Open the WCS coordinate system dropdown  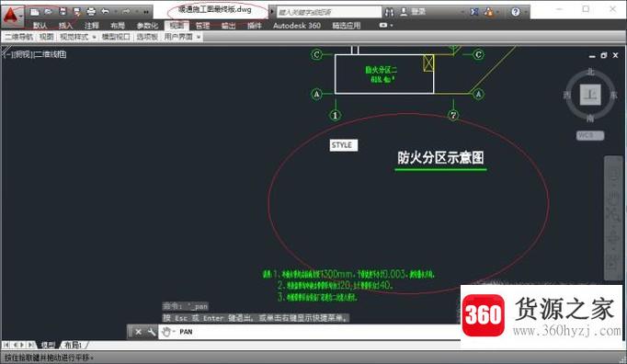590,136
